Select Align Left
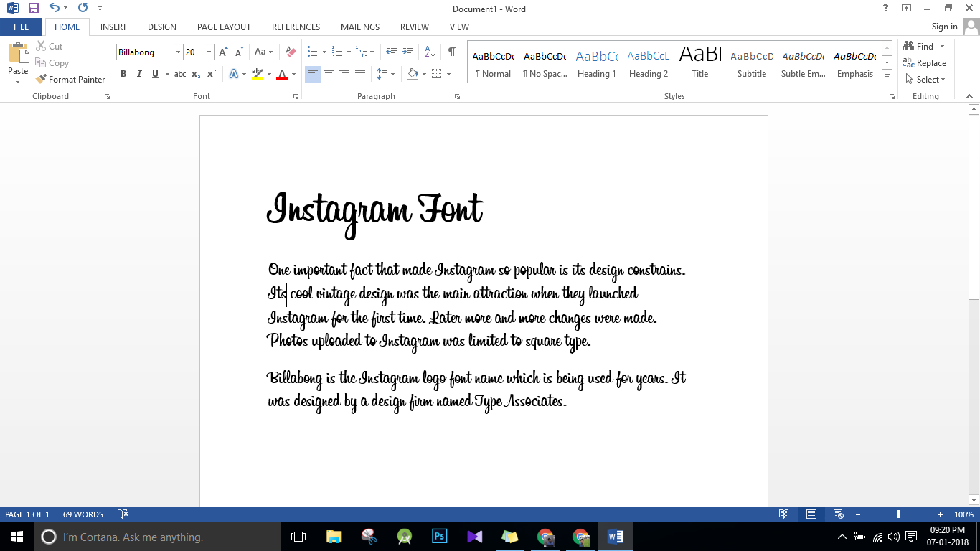 coord(313,74)
